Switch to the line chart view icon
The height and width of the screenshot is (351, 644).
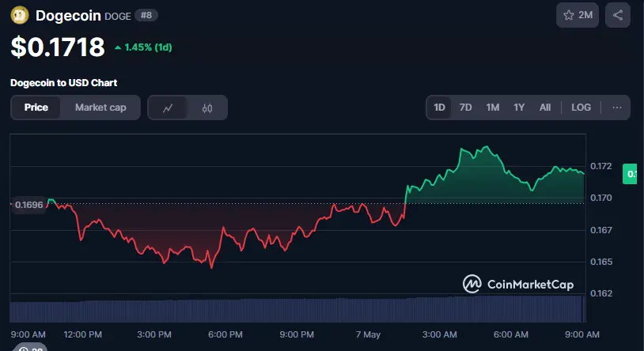(168, 108)
